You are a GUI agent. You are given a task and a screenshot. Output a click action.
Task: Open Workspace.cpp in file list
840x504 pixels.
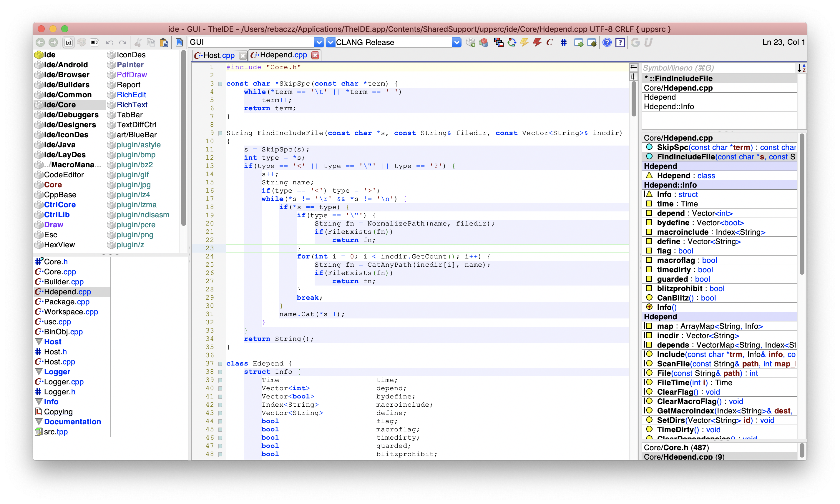[x=71, y=312]
